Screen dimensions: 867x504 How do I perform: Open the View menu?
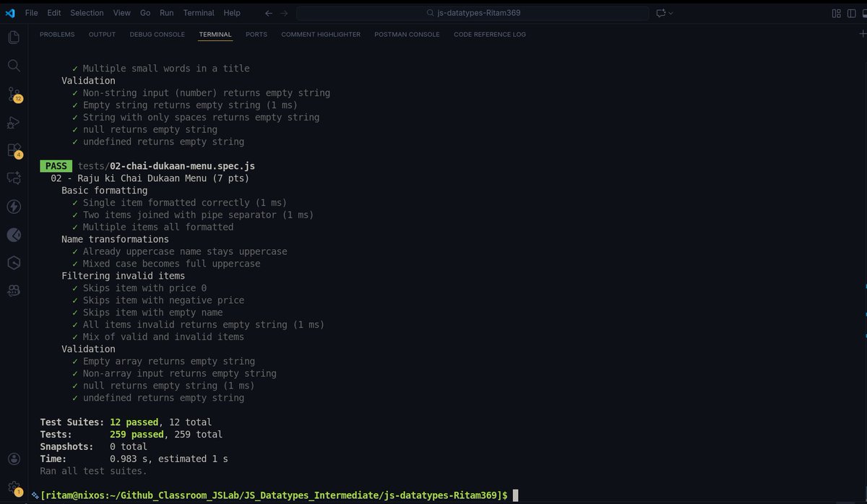coord(122,13)
